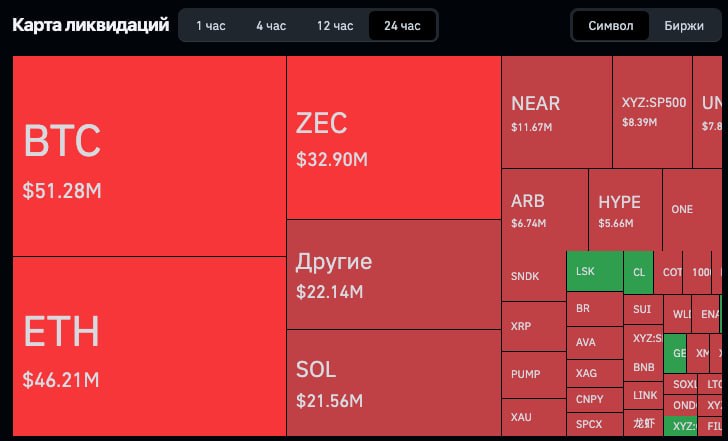Image resolution: width=728 pixels, height=441 pixels.
Task: Select the SNDK tile
Action: click(534, 276)
